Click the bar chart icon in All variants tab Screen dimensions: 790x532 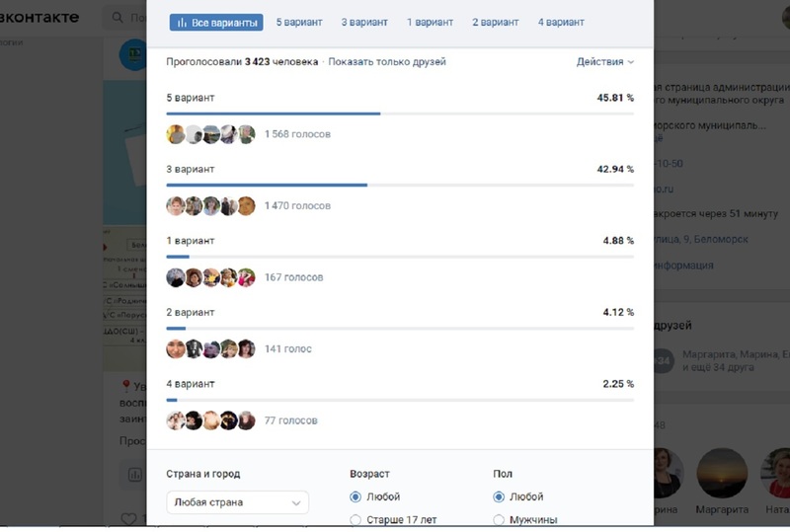click(x=183, y=22)
